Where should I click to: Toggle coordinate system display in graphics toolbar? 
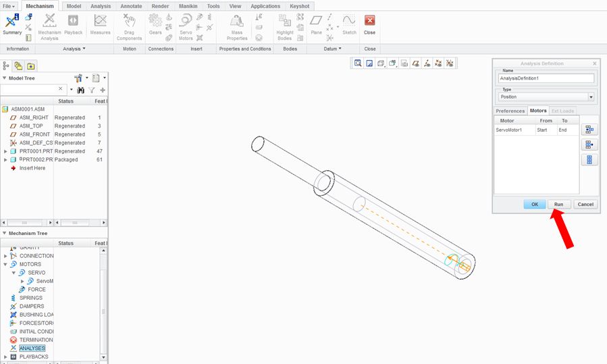coord(450,63)
